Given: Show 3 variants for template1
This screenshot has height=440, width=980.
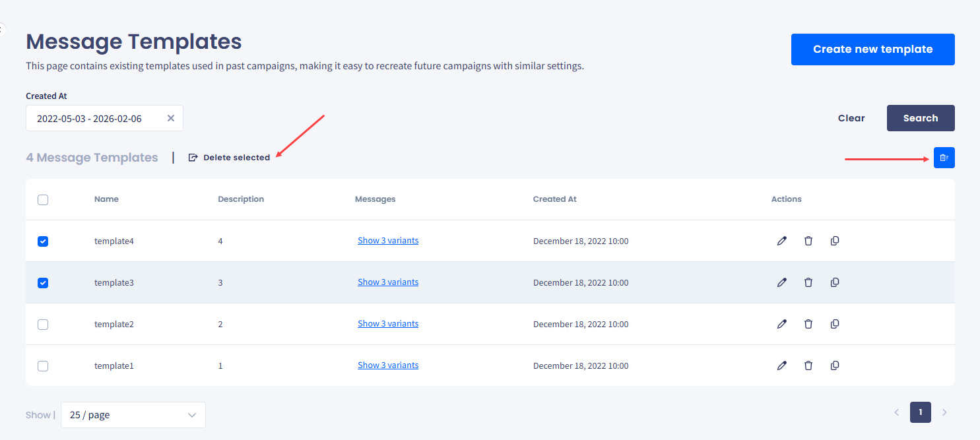Looking at the screenshot, I should pyautogui.click(x=388, y=365).
